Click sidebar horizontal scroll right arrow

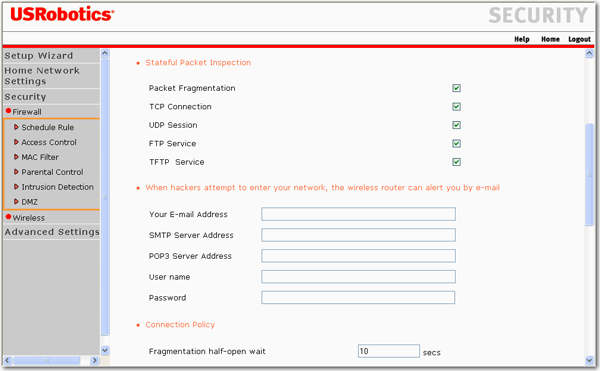coord(95,360)
